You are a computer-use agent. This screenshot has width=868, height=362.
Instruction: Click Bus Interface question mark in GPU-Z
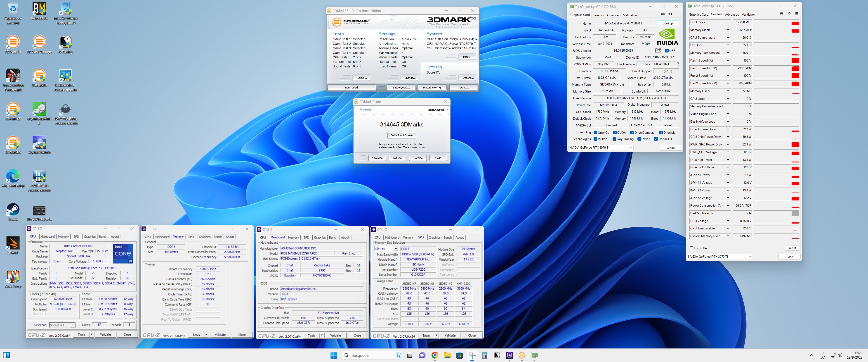[678, 64]
